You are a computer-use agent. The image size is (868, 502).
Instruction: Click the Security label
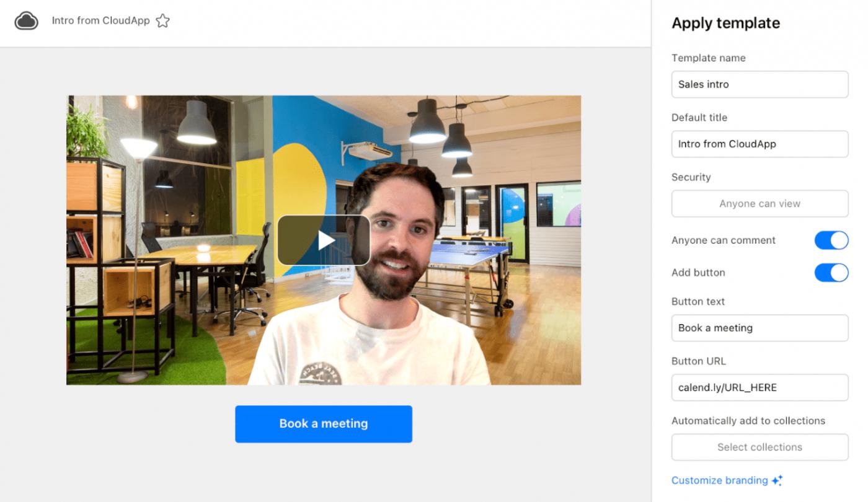coord(691,177)
